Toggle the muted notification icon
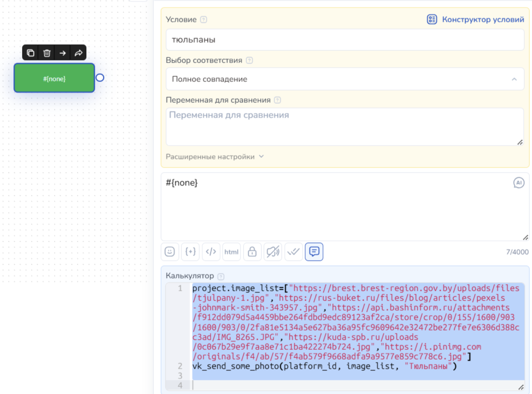Image resolution: width=532 pixels, height=394 pixels. tap(273, 252)
